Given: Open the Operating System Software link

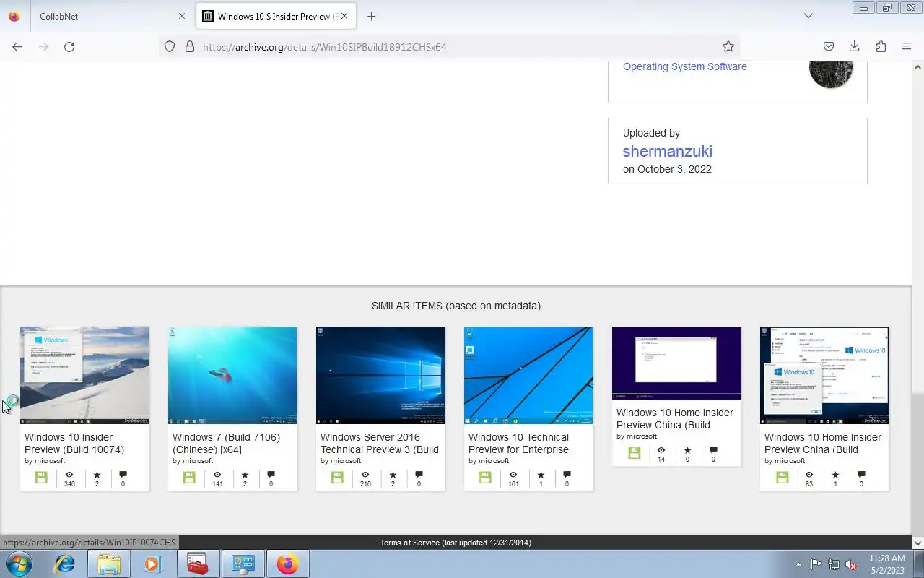Looking at the screenshot, I should tap(685, 66).
